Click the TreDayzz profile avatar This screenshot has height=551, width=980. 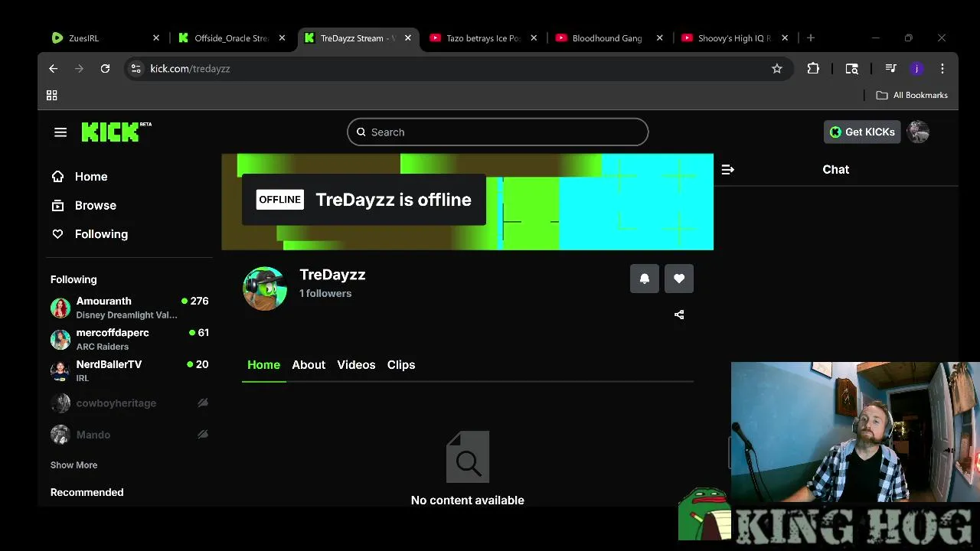(265, 289)
